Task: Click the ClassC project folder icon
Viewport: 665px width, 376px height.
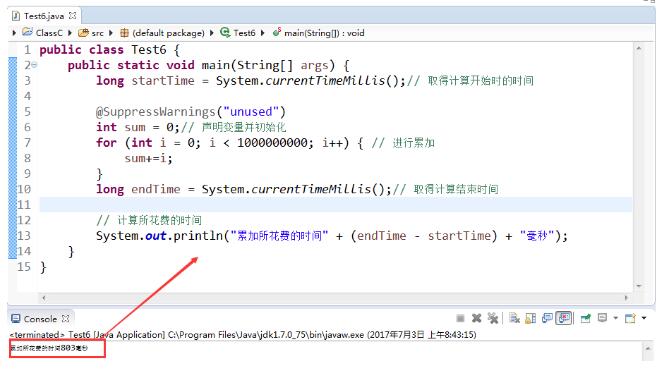Action: (x=27, y=32)
